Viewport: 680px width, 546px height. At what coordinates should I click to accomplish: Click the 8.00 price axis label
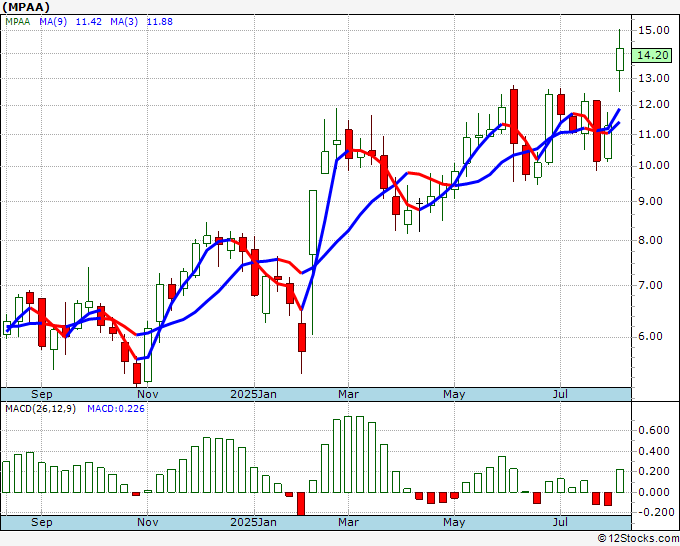651,240
